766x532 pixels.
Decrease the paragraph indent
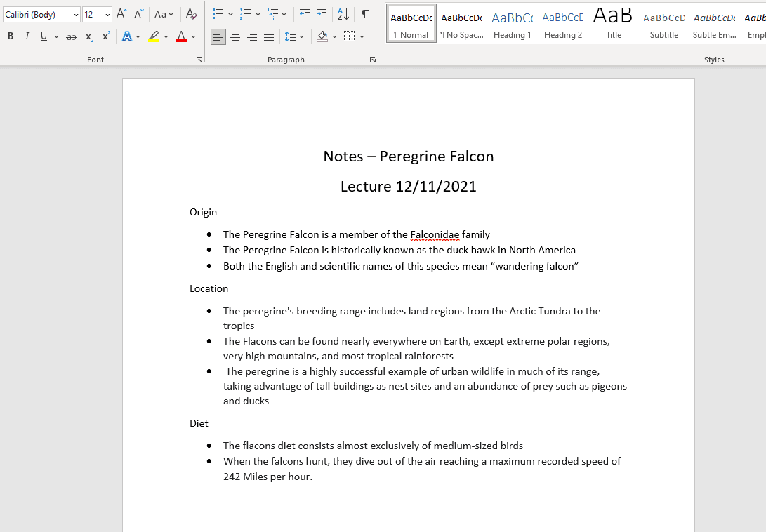tap(304, 14)
